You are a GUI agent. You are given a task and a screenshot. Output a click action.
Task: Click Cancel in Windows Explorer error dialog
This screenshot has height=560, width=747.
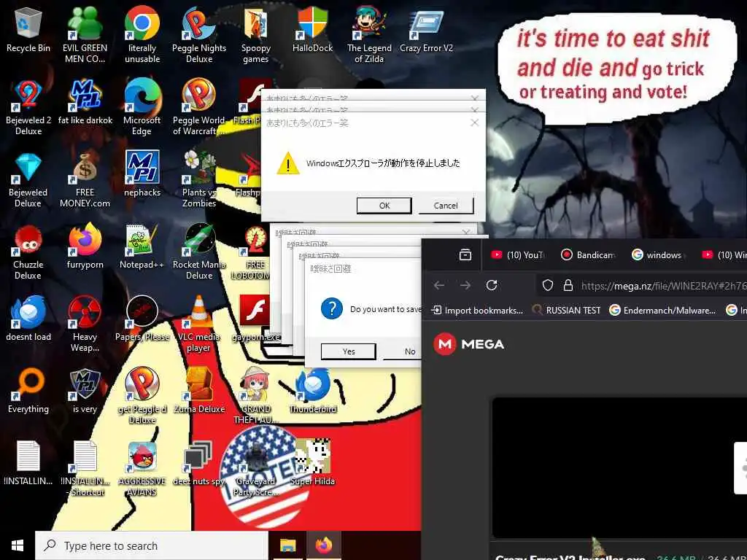pyautogui.click(x=446, y=206)
